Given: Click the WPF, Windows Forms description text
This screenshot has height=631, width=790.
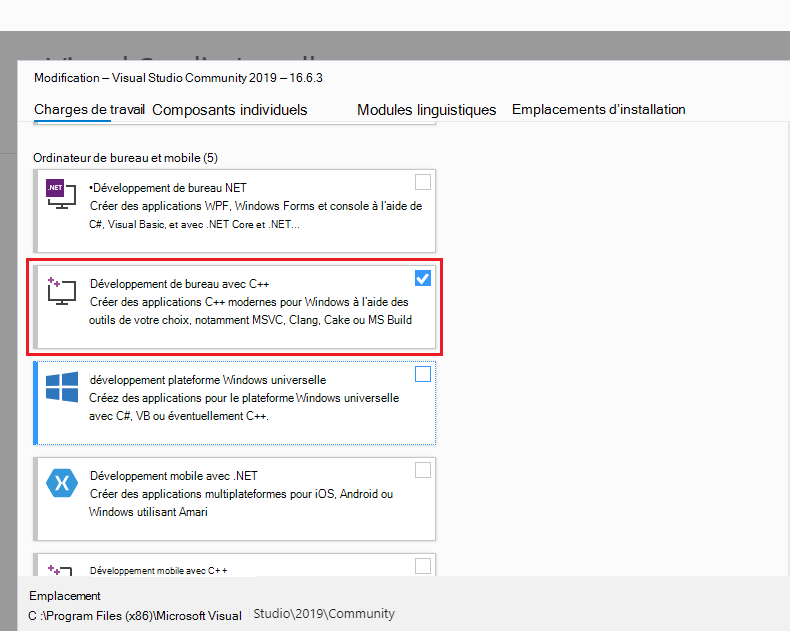Looking at the screenshot, I should click(255, 215).
